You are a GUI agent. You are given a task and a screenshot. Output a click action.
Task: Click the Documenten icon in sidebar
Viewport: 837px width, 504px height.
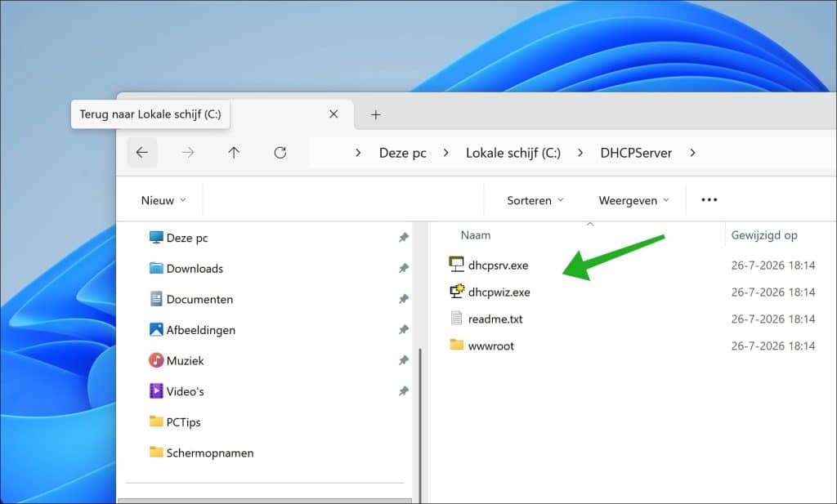(156, 299)
